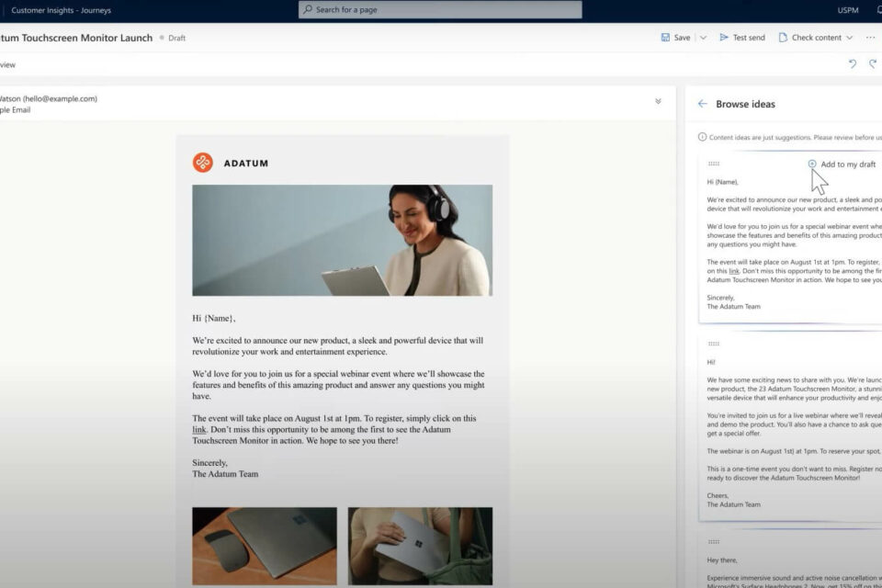Click the 'link' hyperlink in email body

coord(198,430)
